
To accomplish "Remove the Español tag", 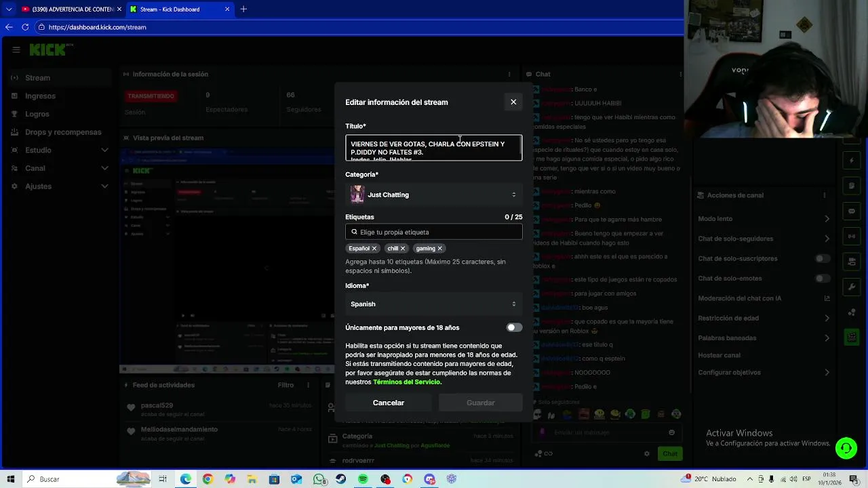I will 374,248.
